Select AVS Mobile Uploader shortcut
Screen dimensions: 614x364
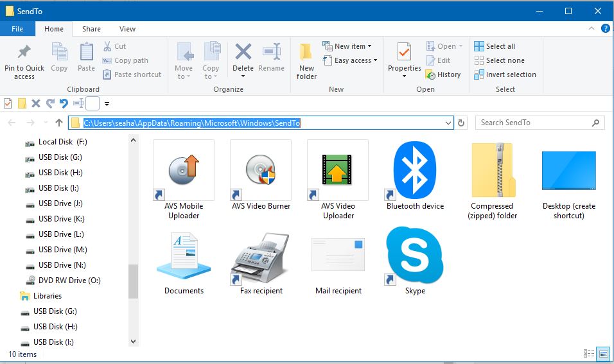tap(184, 180)
